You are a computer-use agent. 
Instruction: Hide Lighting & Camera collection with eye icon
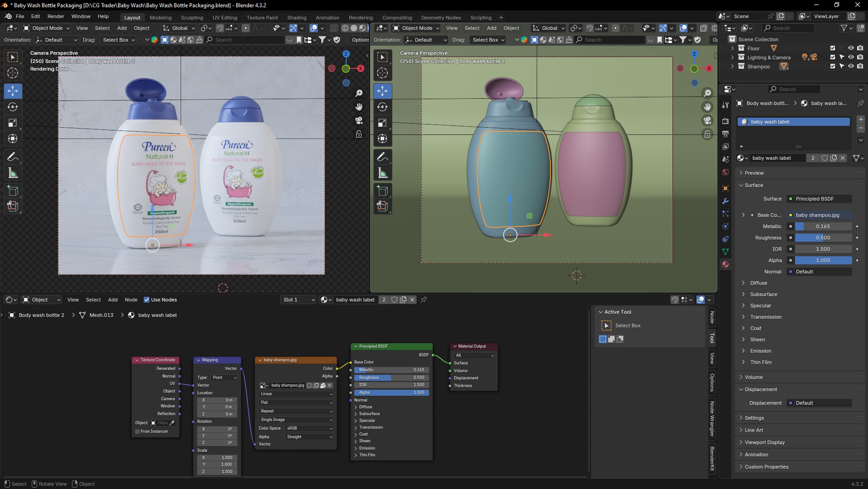[851, 57]
